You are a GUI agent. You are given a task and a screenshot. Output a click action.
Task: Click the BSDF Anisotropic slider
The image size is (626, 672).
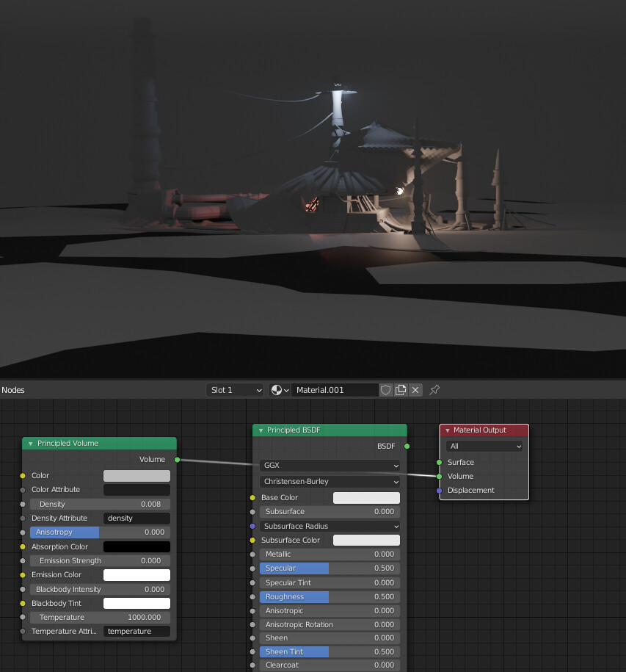[x=330, y=611]
